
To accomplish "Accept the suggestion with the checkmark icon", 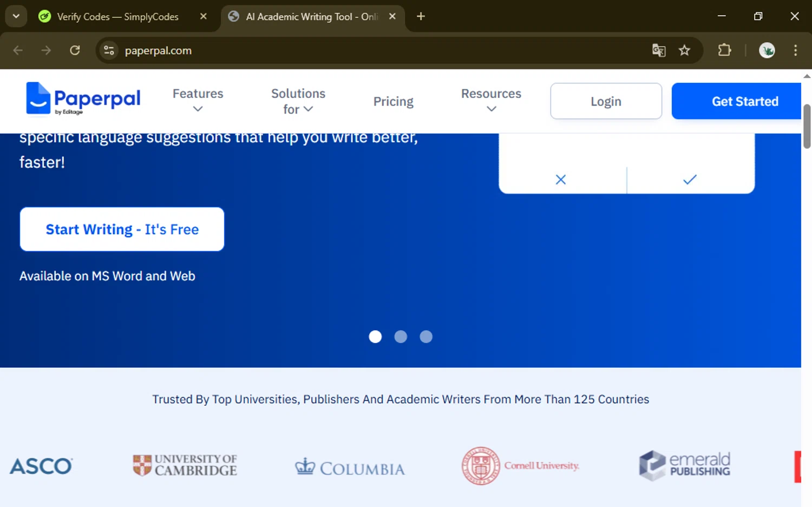I will [690, 180].
